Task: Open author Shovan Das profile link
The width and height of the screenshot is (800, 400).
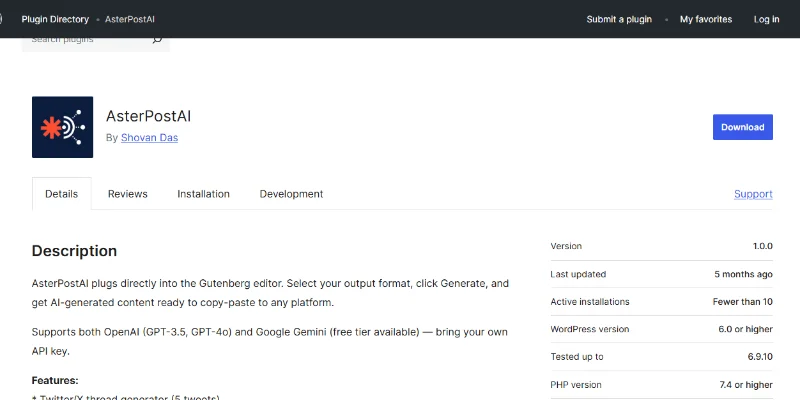Action: click(x=149, y=138)
